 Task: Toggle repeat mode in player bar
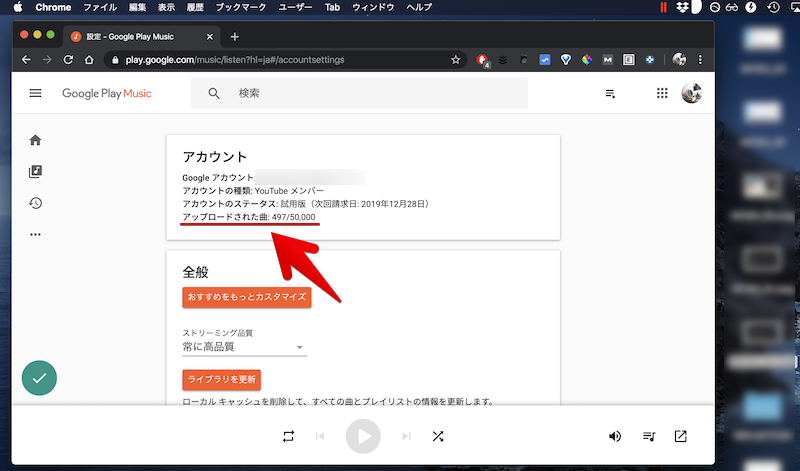pos(289,437)
